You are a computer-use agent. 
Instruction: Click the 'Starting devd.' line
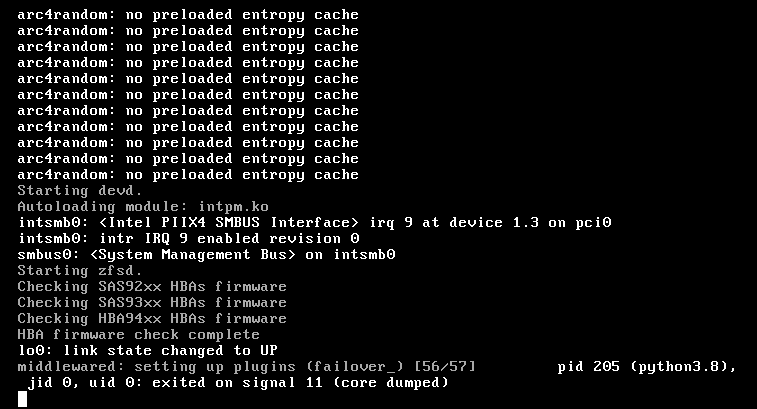tap(80, 191)
